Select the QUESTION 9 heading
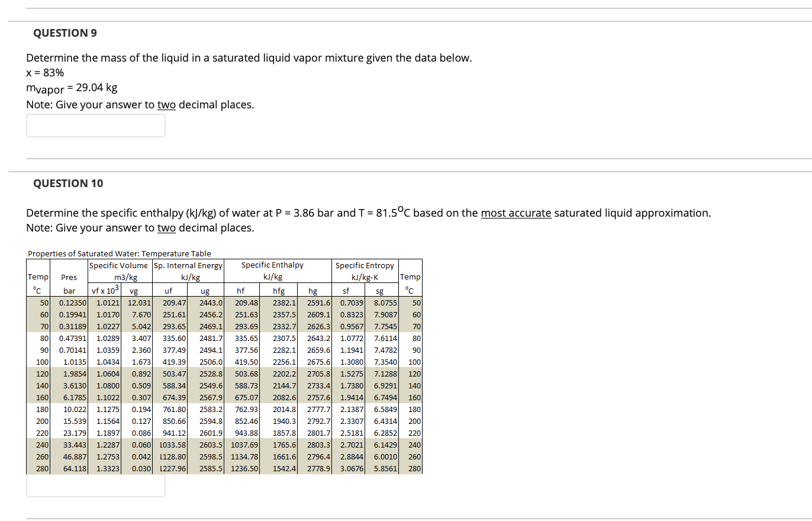812x521 pixels. tap(65, 33)
